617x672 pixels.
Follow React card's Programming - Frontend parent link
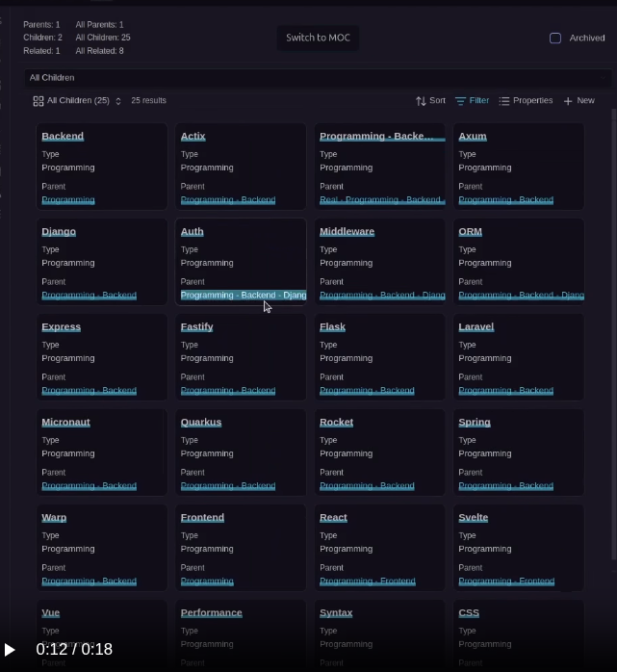point(368,582)
